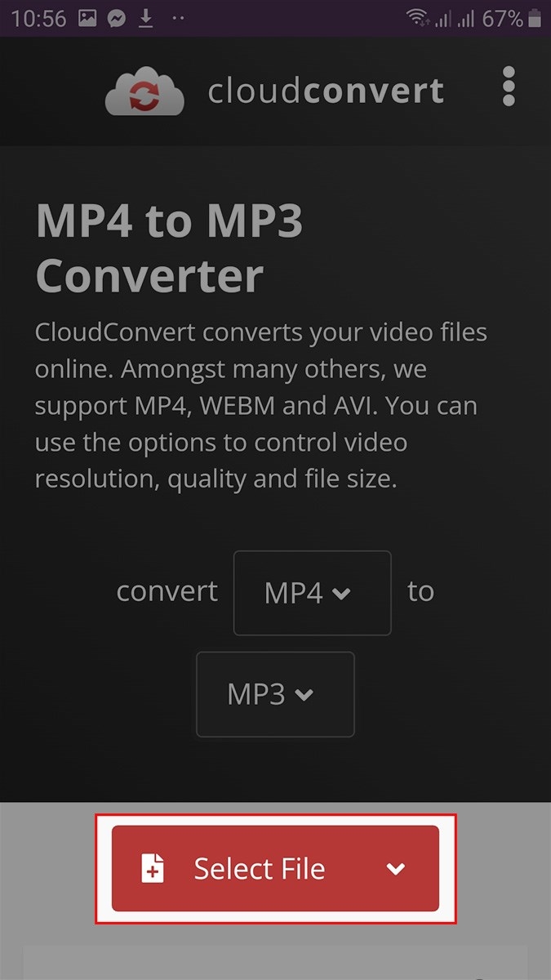Open the MP4 source format dropdown
551x980 pixels.
point(312,593)
